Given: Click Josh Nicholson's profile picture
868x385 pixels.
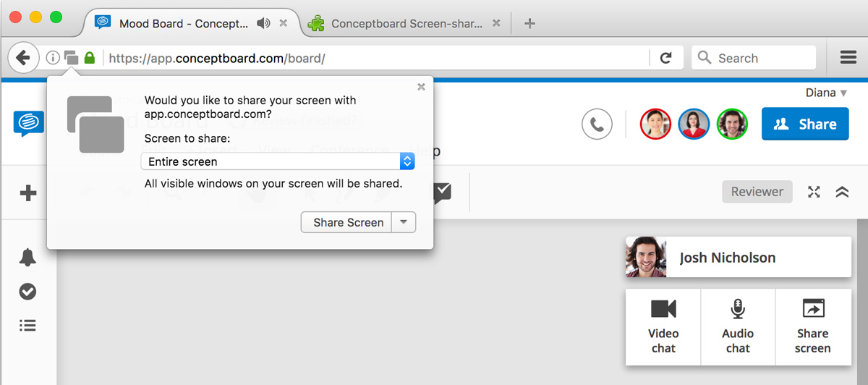Looking at the screenshot, I should 646,257.
